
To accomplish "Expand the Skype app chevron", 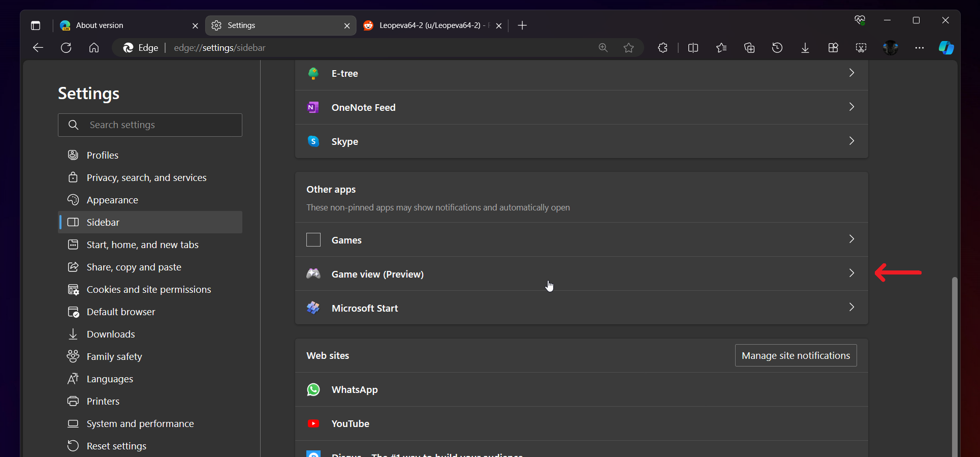I will coord(851,141).
